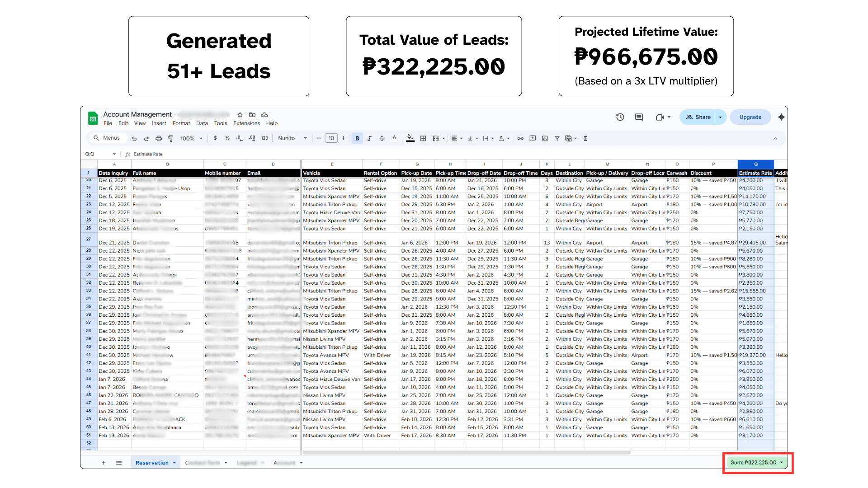
Task: Open the Extensions menu
Action: tap(246, 123)
